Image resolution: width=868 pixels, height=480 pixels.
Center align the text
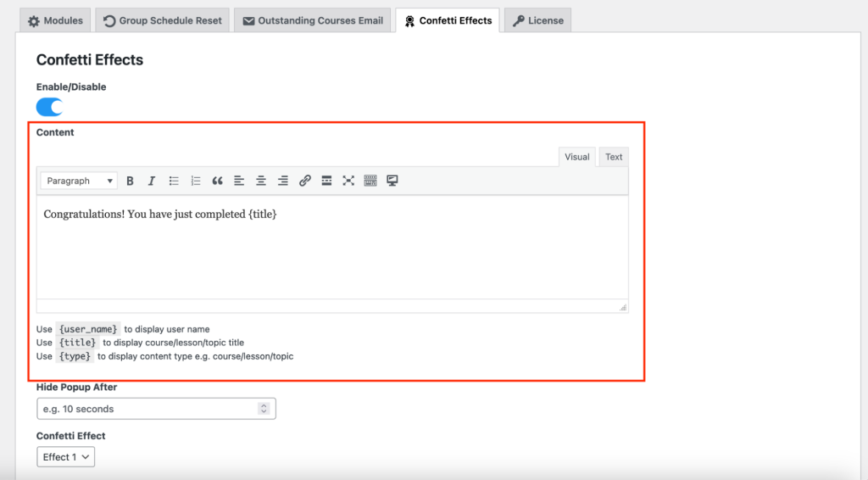pyautogui.click(x=261, y=181)
